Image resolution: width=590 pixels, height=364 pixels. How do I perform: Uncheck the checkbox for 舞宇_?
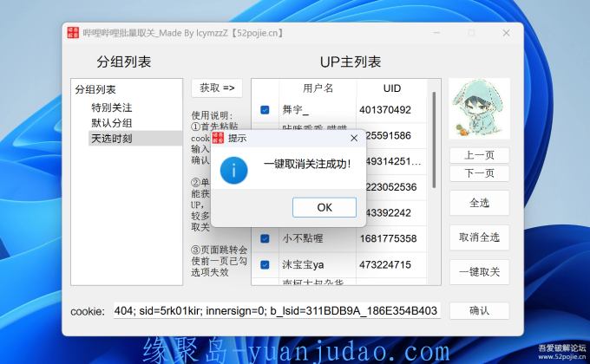point(265,110)
